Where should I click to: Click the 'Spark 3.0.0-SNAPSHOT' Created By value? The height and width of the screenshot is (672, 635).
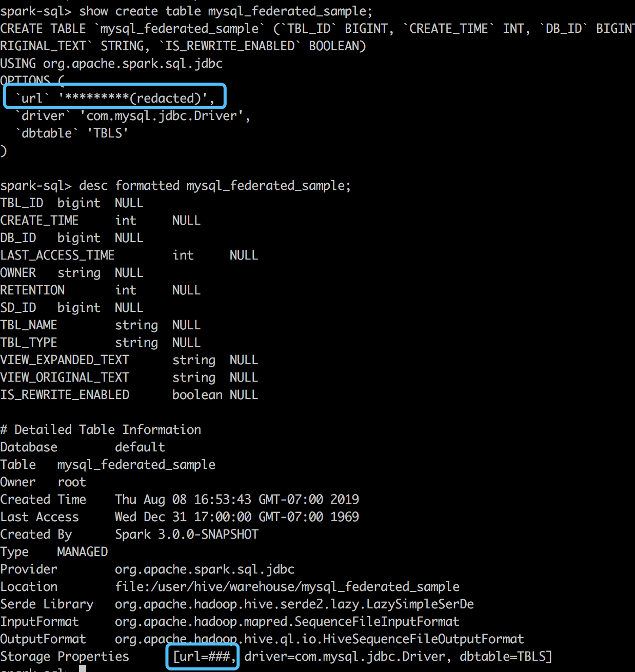pyautogui.click(x=187, y=535)
